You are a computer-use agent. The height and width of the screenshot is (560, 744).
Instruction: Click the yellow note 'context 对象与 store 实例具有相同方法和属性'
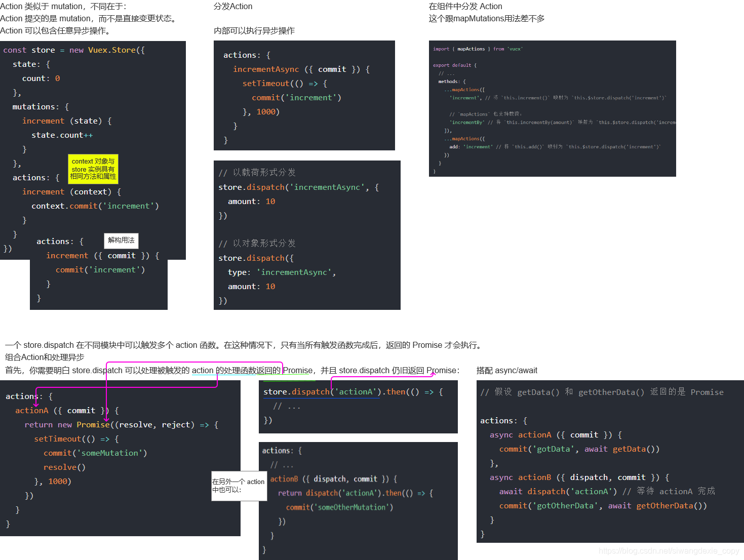click(x=93, y=169)
